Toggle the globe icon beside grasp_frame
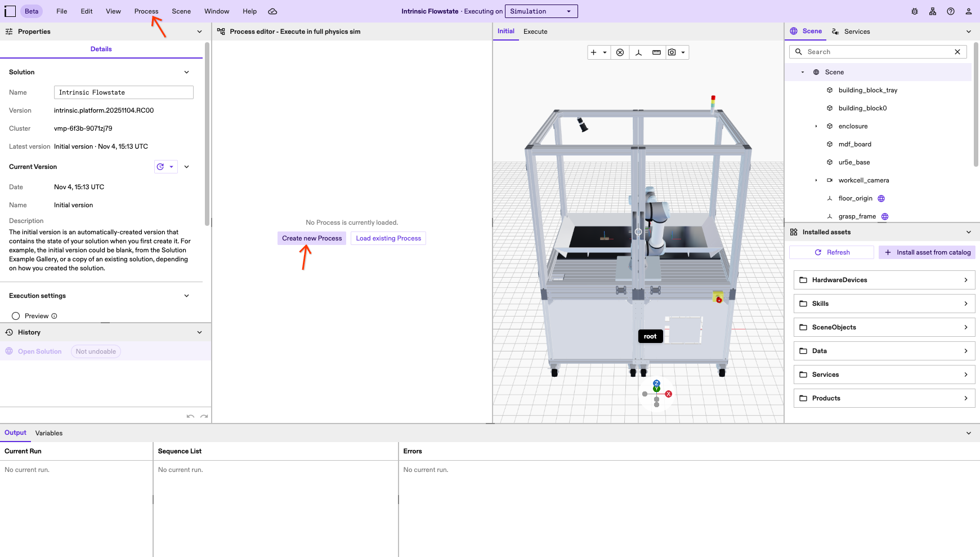 click(884, 216)
